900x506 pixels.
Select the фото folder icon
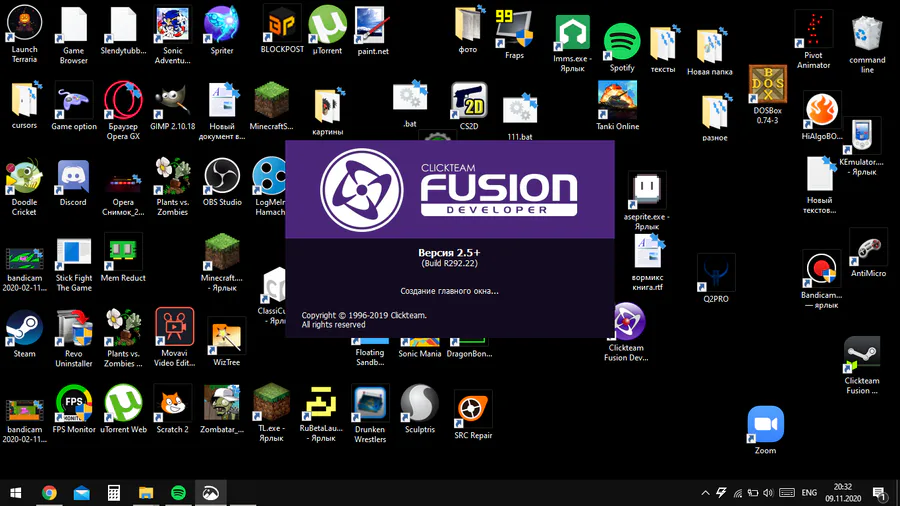pyautogui.click(x=468, y=24)
